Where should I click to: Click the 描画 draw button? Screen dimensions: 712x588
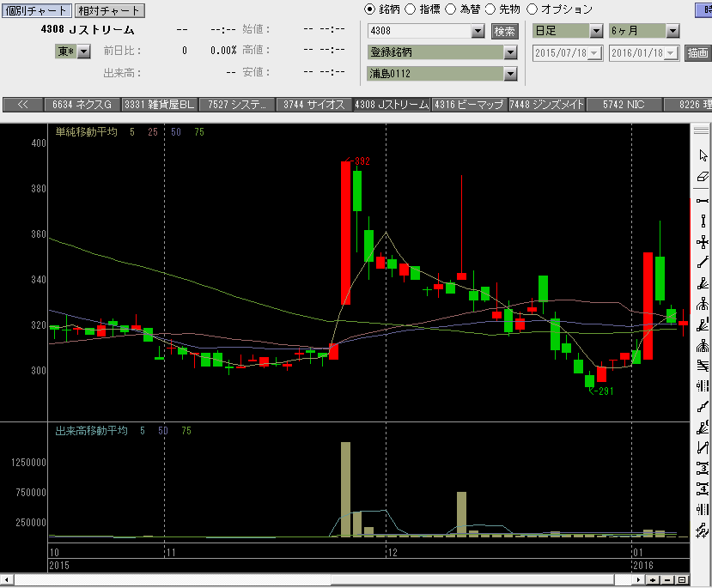tap(698, 53)
